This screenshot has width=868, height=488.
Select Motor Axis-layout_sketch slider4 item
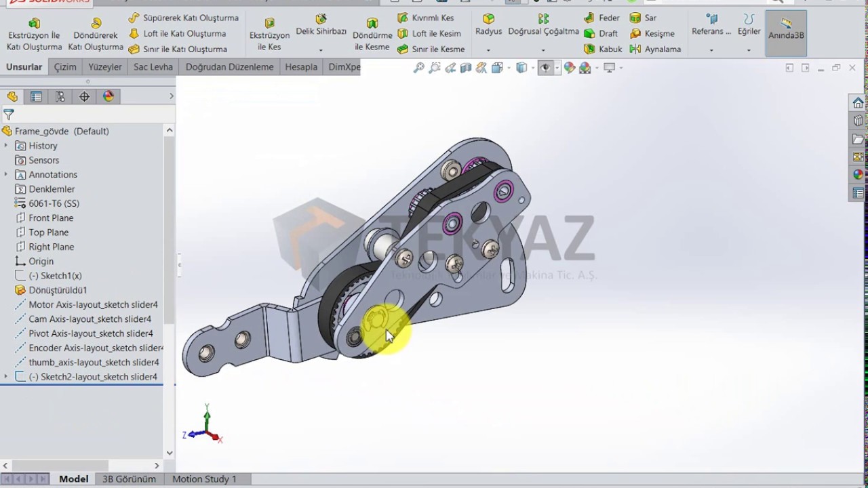click(x=93, y=304)
